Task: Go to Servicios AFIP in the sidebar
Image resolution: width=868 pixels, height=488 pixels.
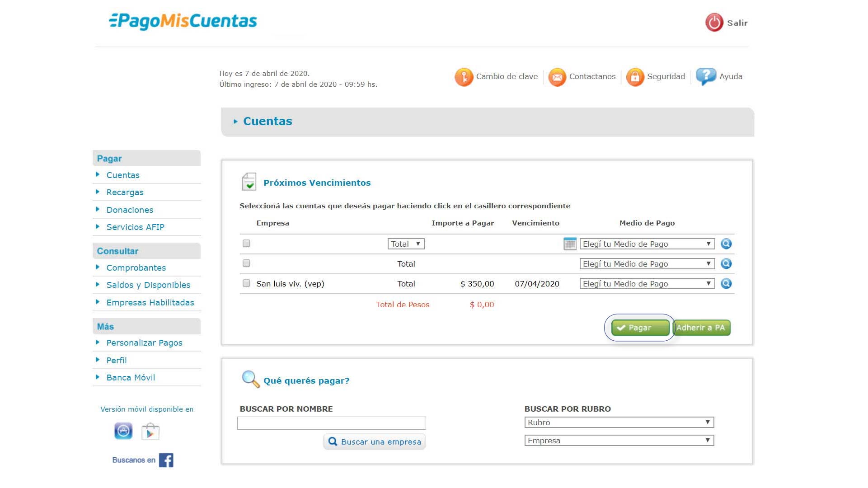Action: (x=135, y=227)
